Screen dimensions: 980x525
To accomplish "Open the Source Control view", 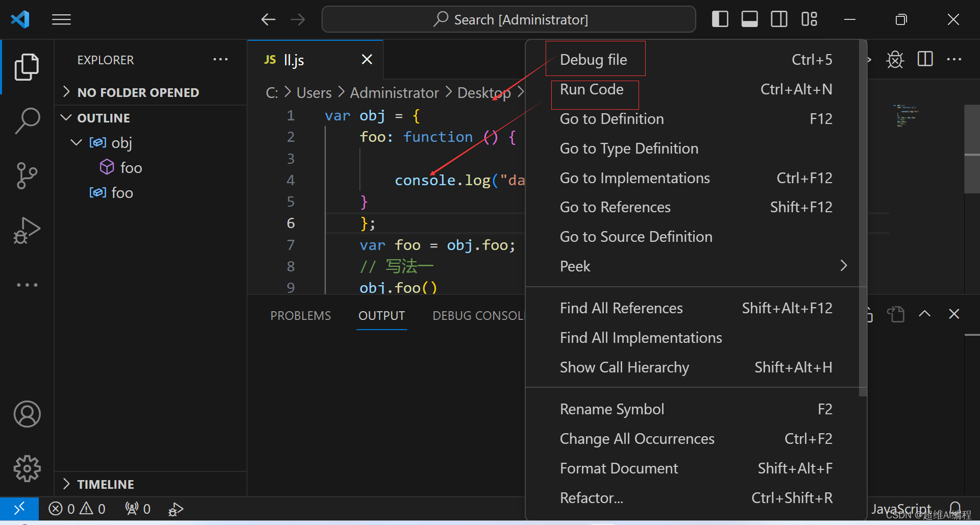I will [x=27, y=176].
